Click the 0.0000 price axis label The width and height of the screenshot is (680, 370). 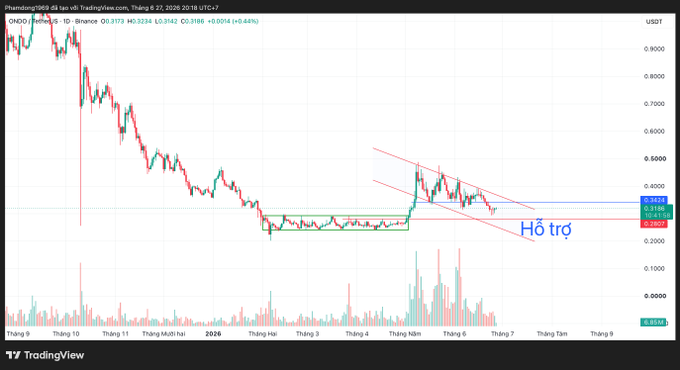(x=654, y=296)
